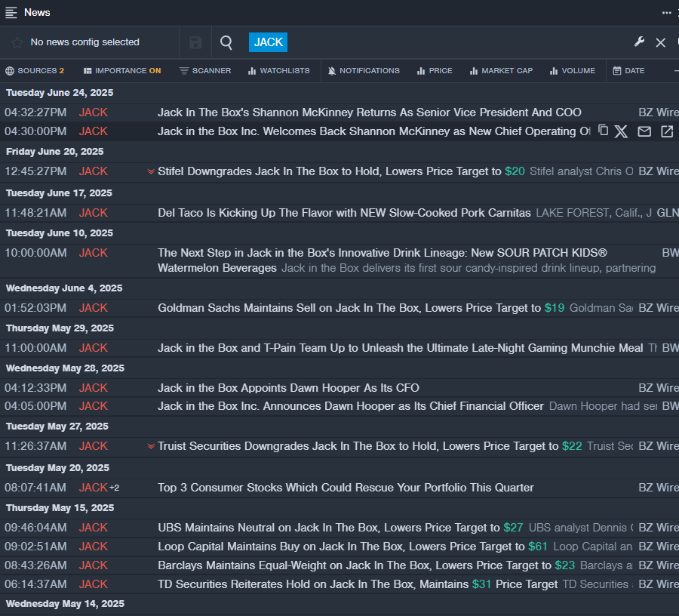
Task: Open the Price filter
Action: [x=435, y=71]
